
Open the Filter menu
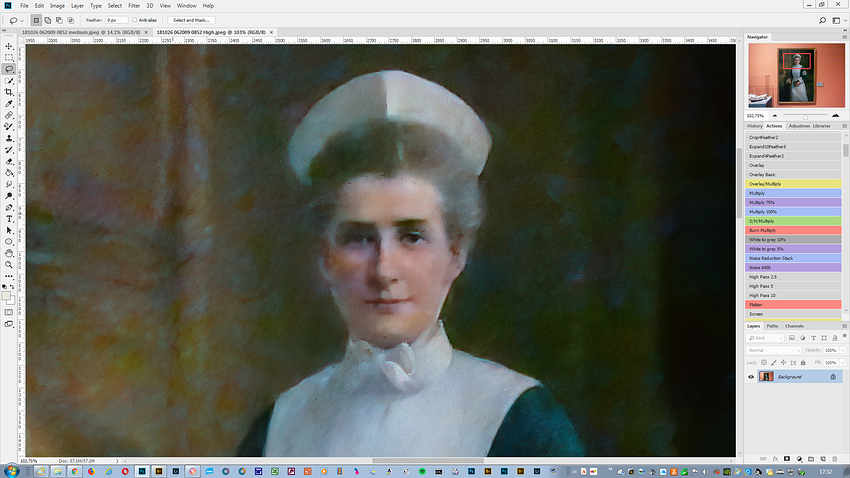(x=134, y=5)
